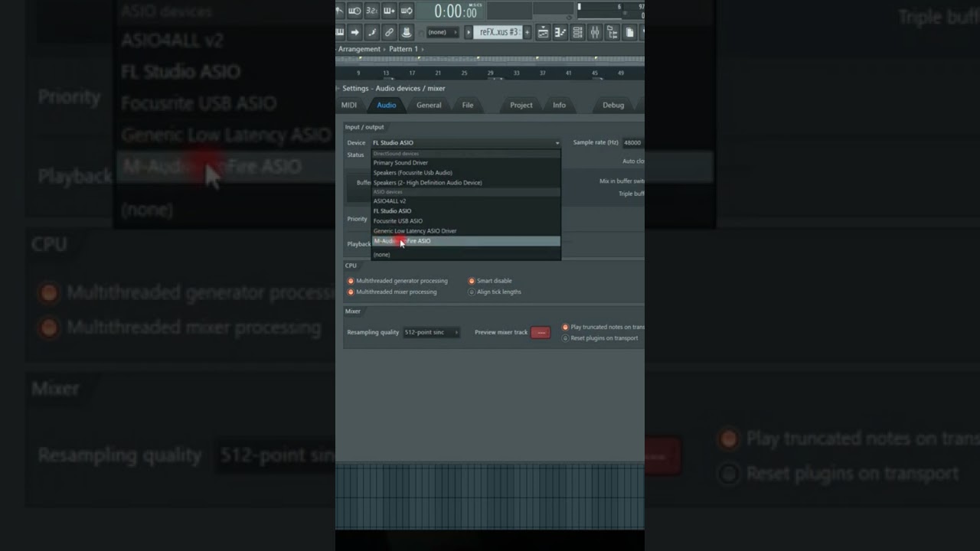Switch to the MIDI settings tab
This screenshot has width=980, height=551.
click(x=349, y=106)
